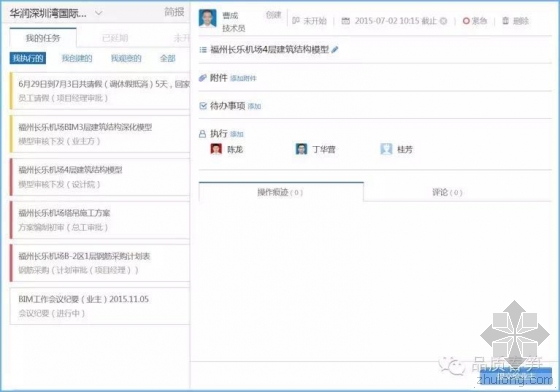
Task: Switch to the 已延期 tab
Action: [115, 38]
